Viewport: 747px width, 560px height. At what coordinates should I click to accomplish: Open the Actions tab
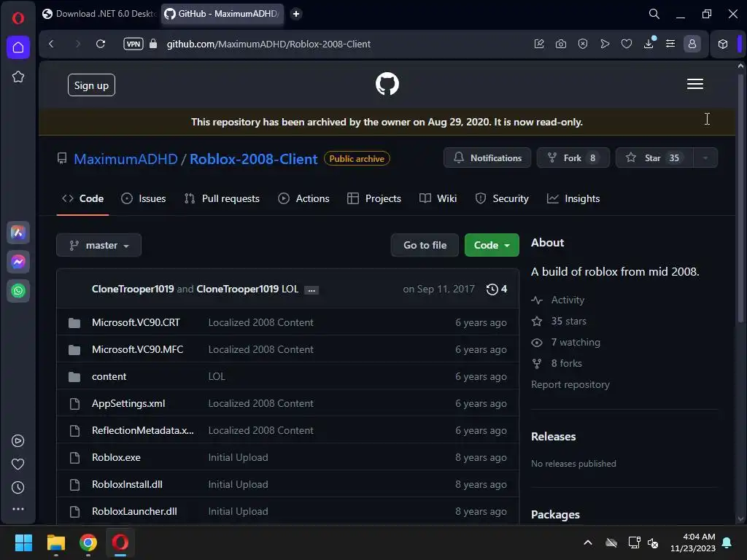pyautogui.click(x=303, y=198)
